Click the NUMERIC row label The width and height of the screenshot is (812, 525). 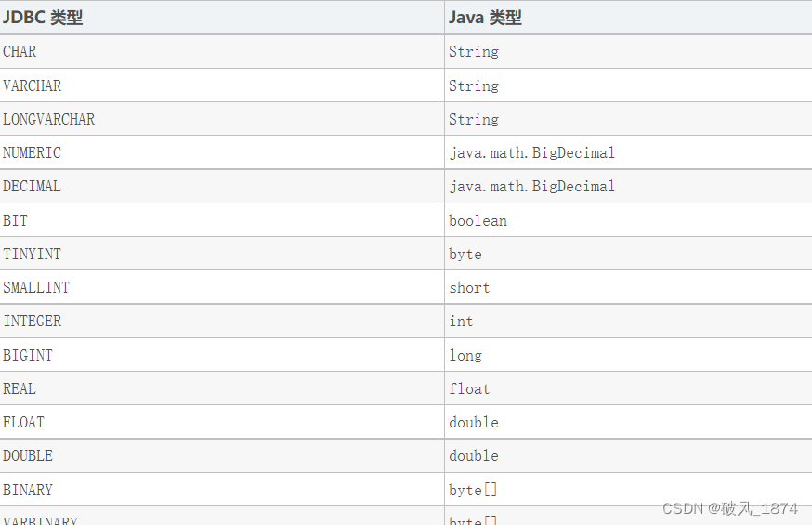point(222,152)
